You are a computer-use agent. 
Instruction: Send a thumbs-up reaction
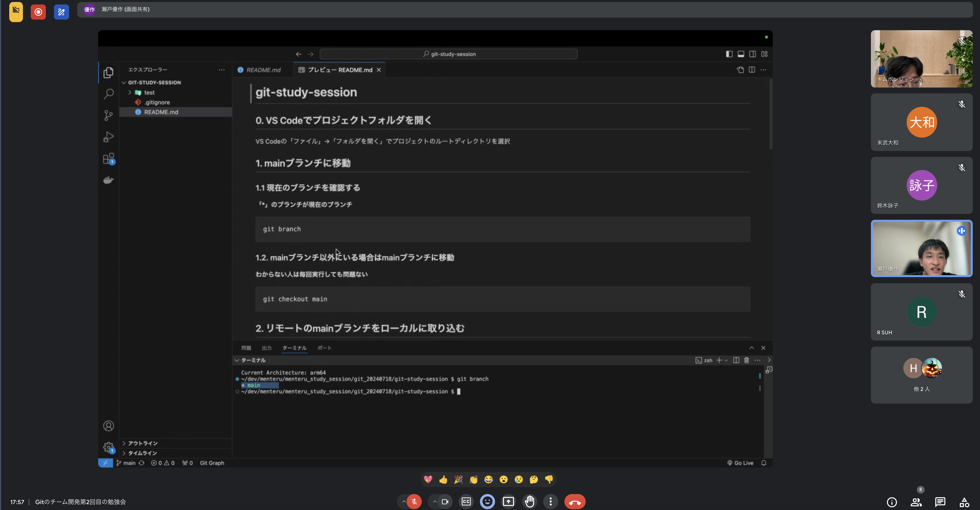pos(443,480)
